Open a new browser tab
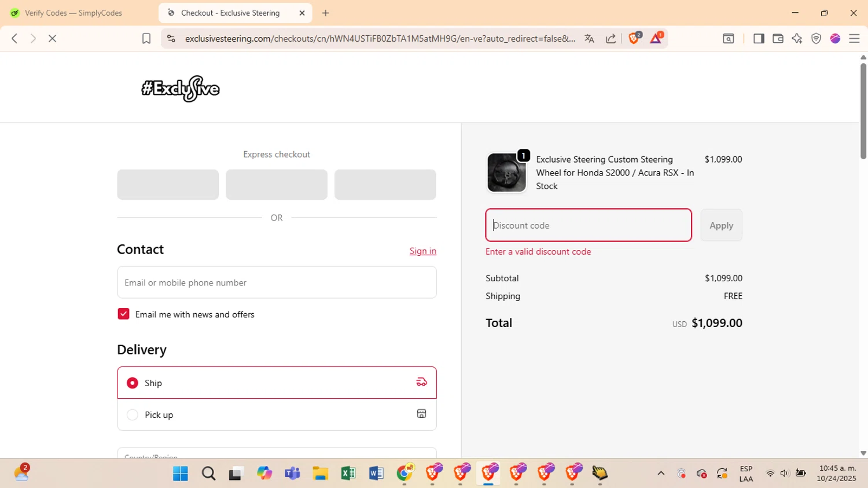This screenshot has width=868, height=488. point(326,13)
